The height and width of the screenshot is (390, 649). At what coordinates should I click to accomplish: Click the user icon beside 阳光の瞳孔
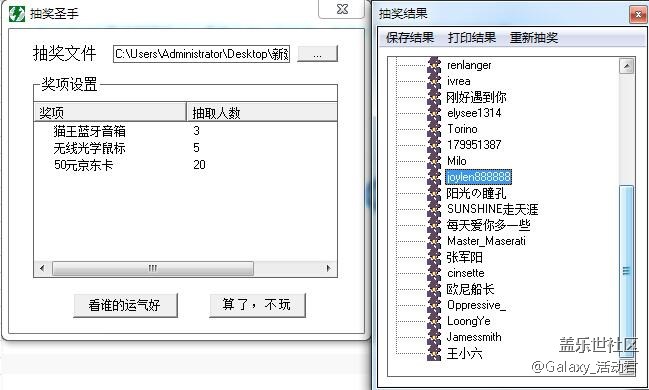pos(434,193)
